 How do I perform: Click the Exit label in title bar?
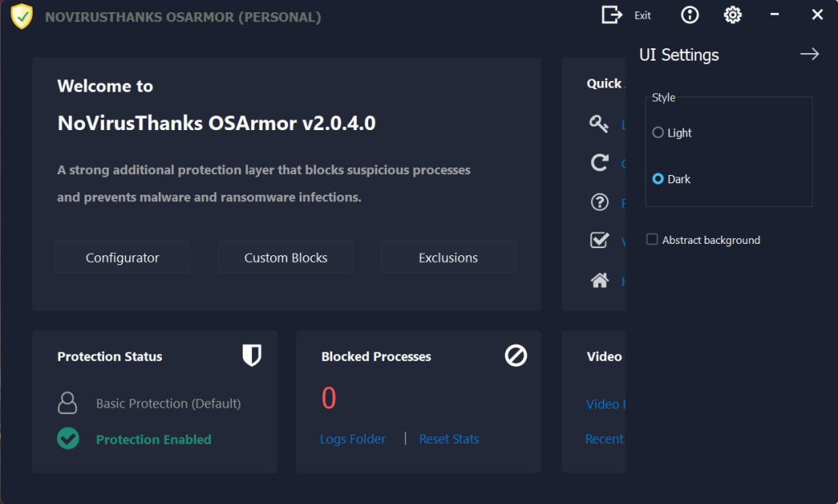[642, 16]
